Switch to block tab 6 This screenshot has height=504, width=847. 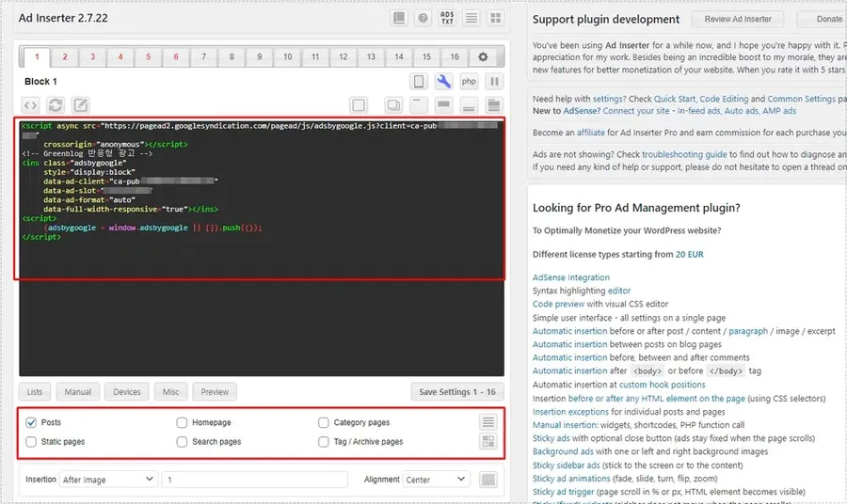[x=176, y=56]
